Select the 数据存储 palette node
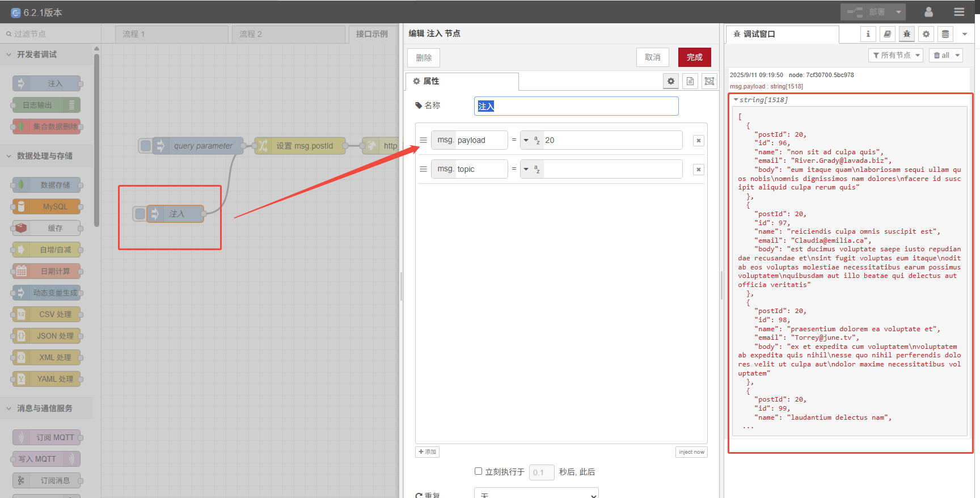This screenshot has width=980, height=498. click(x=47, y=185)
